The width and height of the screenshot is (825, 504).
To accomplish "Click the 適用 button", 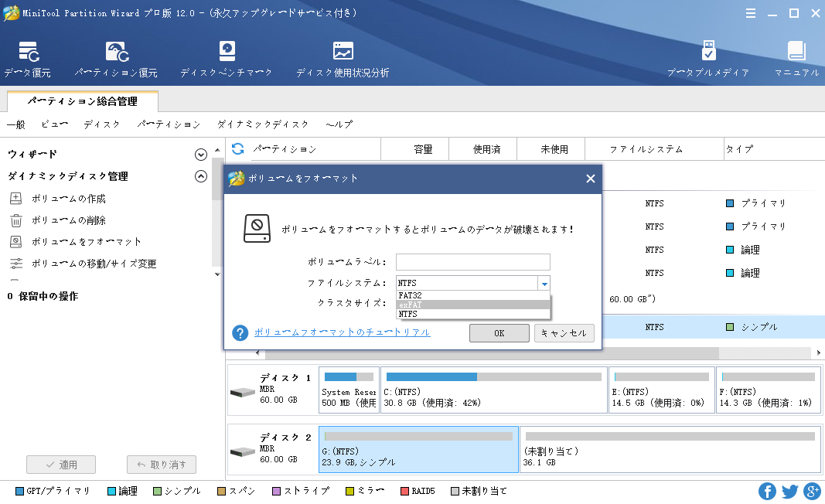I will point(61,465).
